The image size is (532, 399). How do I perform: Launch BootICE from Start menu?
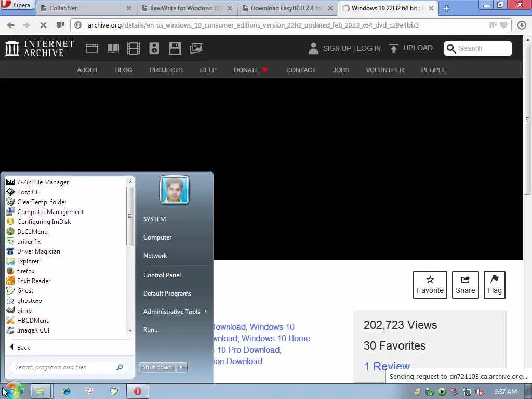coord(23,192)
